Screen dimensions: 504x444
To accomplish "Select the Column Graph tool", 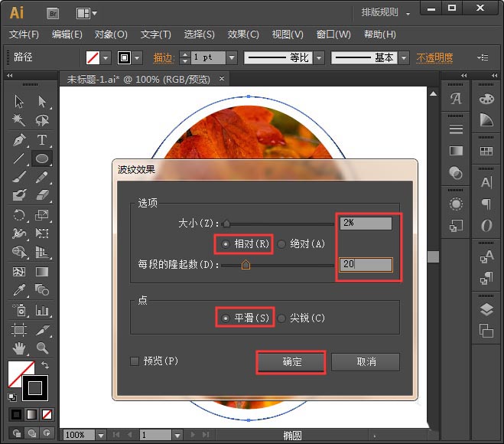I will (x=42, y=310).
